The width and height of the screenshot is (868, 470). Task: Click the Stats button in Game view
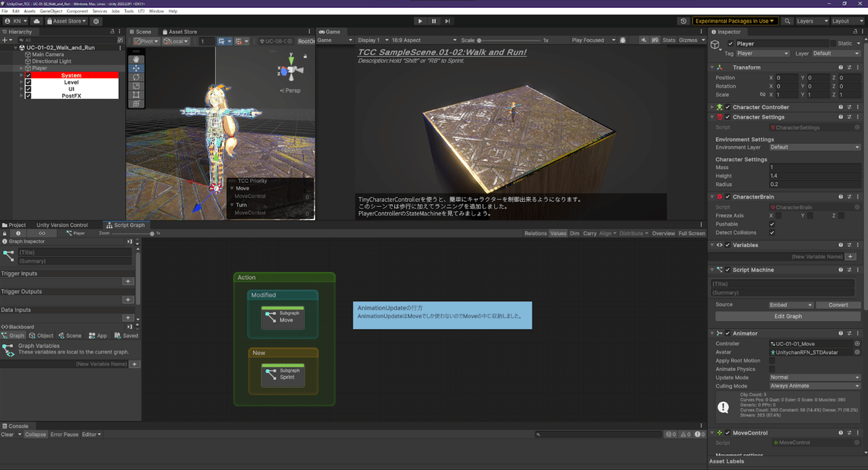pos(669,40)
